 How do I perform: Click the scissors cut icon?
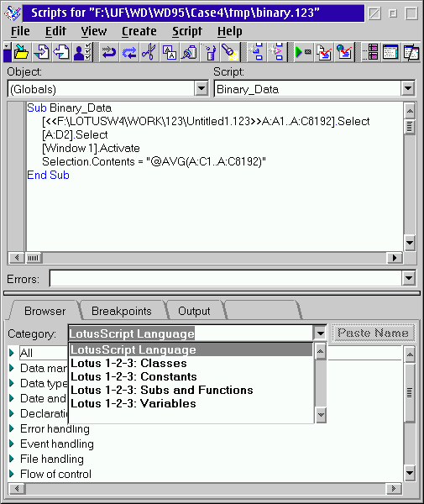(149, 52)
